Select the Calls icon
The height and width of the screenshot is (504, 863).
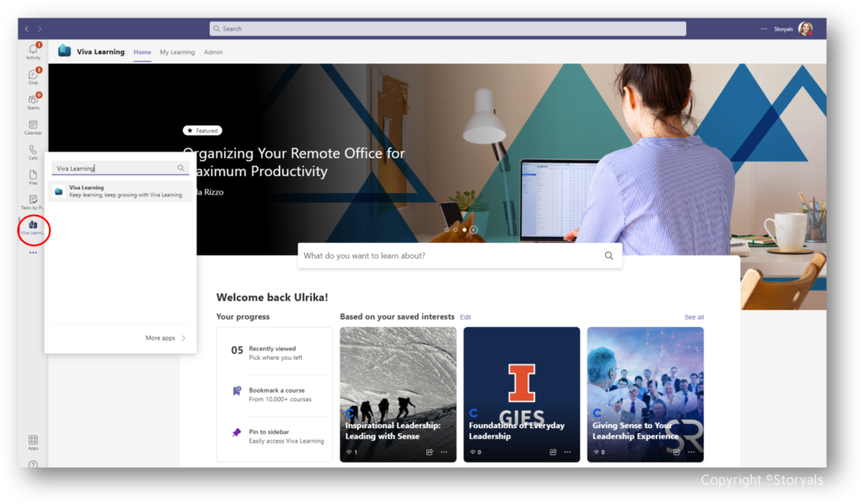(x=32, y=153)
